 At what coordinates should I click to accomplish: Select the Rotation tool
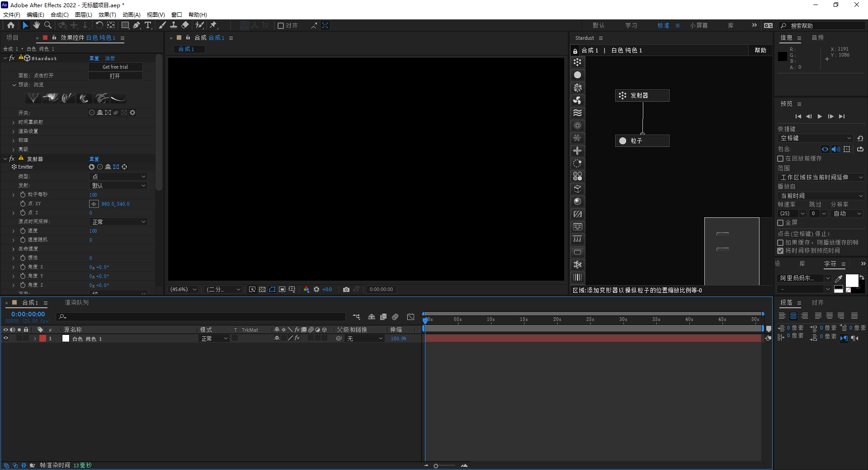coord(99,25)
